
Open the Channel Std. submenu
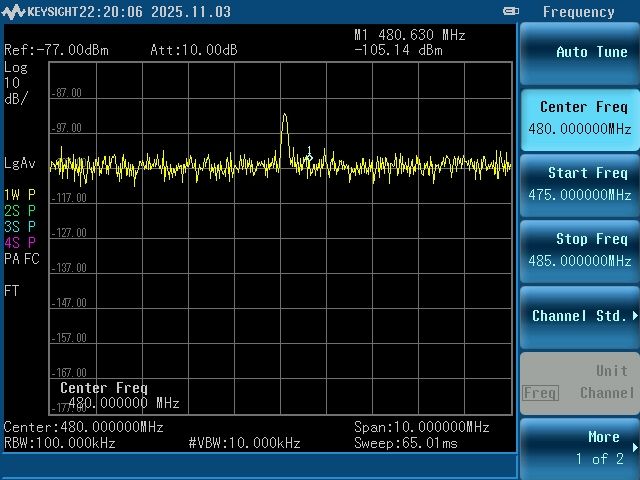[x=580, y=318]
